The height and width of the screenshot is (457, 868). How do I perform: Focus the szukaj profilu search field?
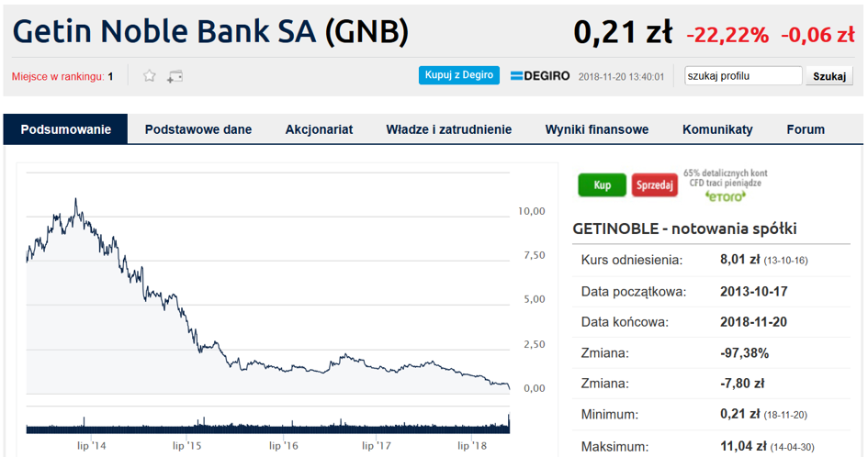click(743, 76)
